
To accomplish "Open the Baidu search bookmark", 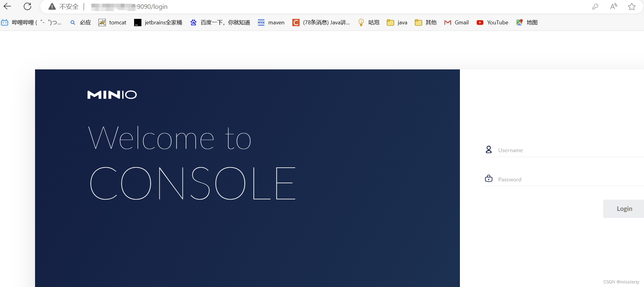I will 220,22.
